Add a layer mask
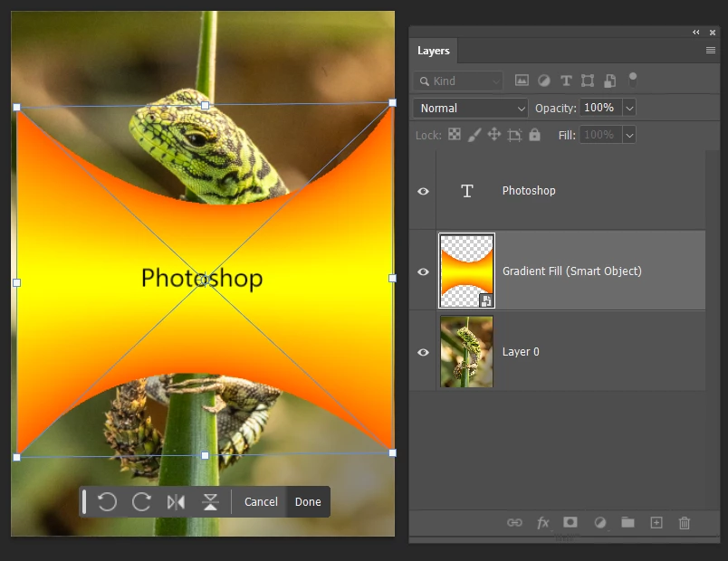This screenshot has width=728, height=561. 570,522
